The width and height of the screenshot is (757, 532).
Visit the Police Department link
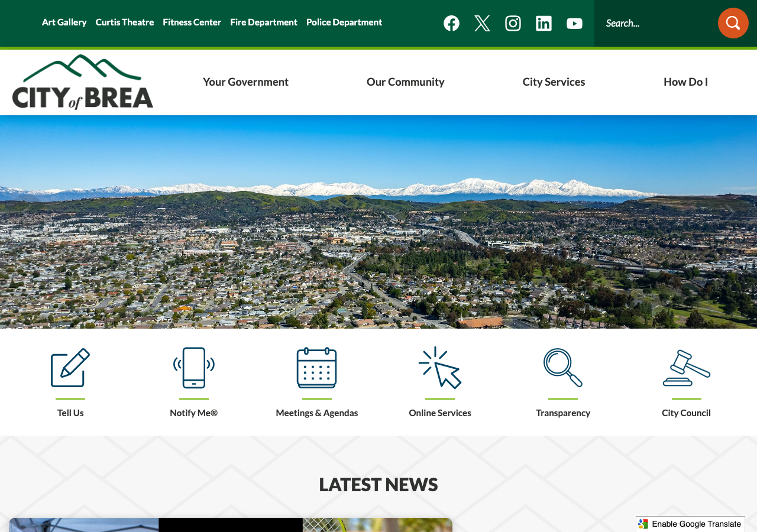[x=344, y=22]
